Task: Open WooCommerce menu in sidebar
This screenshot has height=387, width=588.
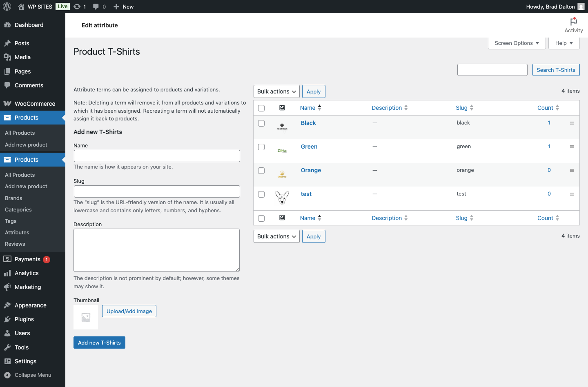Action: (x=35, y=104)
